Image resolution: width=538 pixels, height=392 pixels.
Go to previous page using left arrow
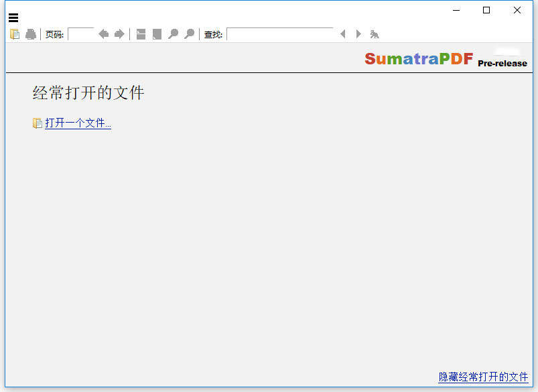point(103,34)
